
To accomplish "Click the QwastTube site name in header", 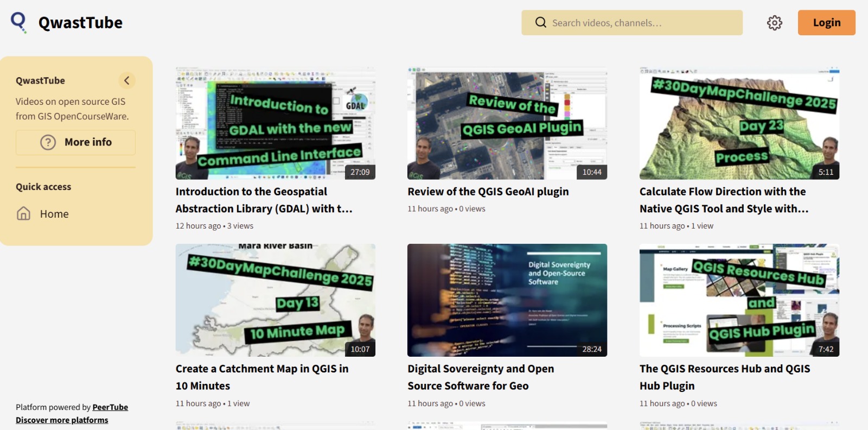I will click(x=80, y=23).
